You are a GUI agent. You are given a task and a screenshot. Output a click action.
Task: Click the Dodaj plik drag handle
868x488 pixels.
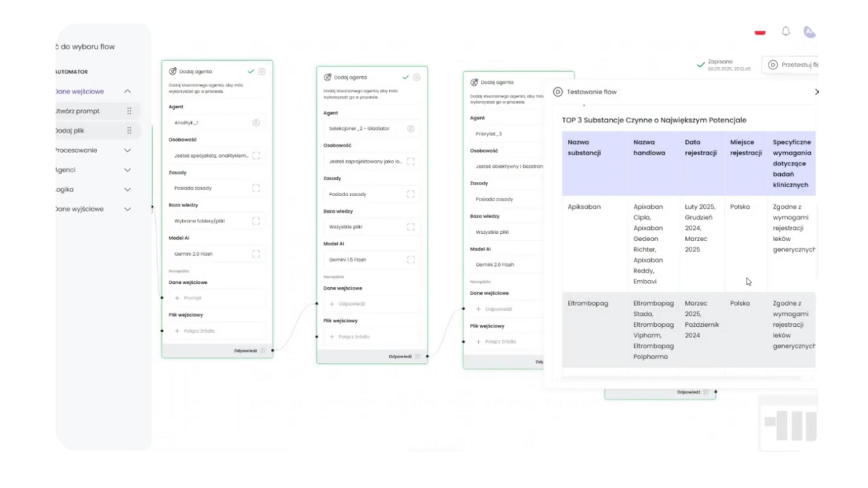coord(129,131)
